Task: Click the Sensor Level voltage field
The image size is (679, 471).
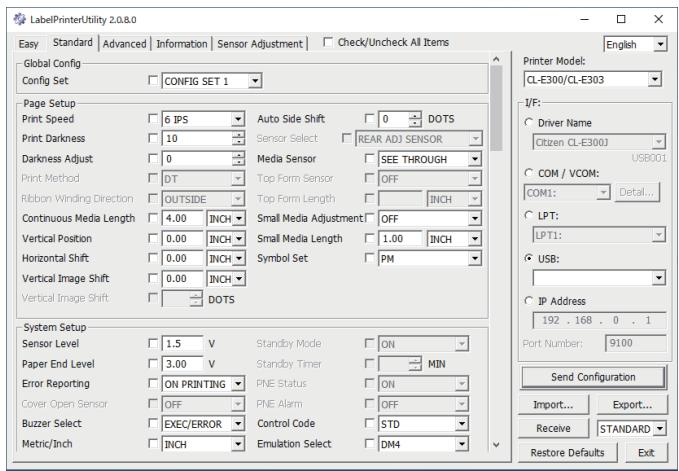Action: pos(182,344)
